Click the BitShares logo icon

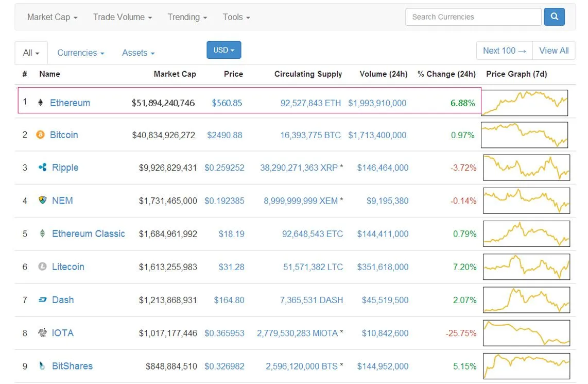42,365
